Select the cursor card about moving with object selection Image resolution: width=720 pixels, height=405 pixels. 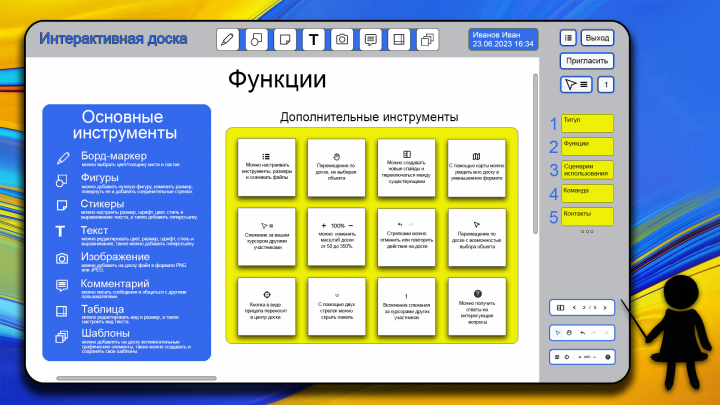pos(477,237)
